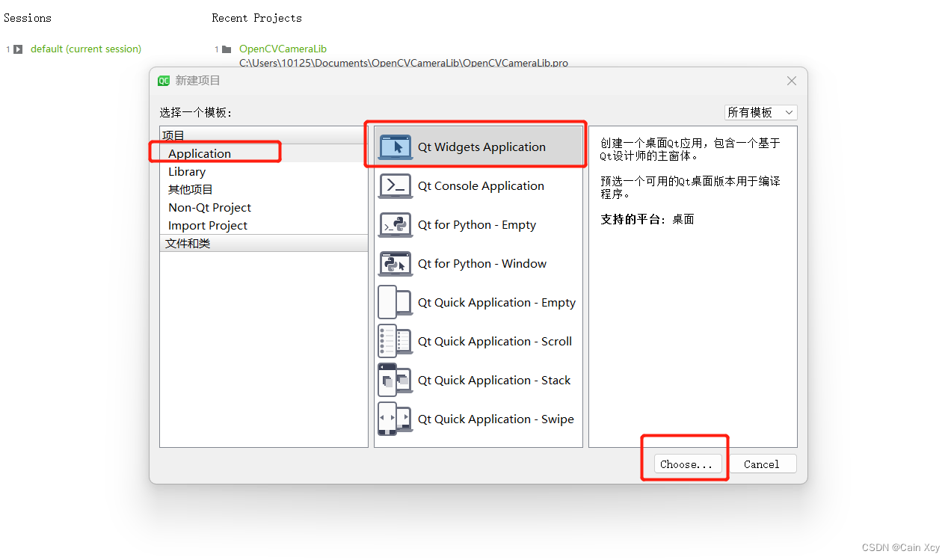
Task: Click the session play icon beside default session
Action: point(18,49)
